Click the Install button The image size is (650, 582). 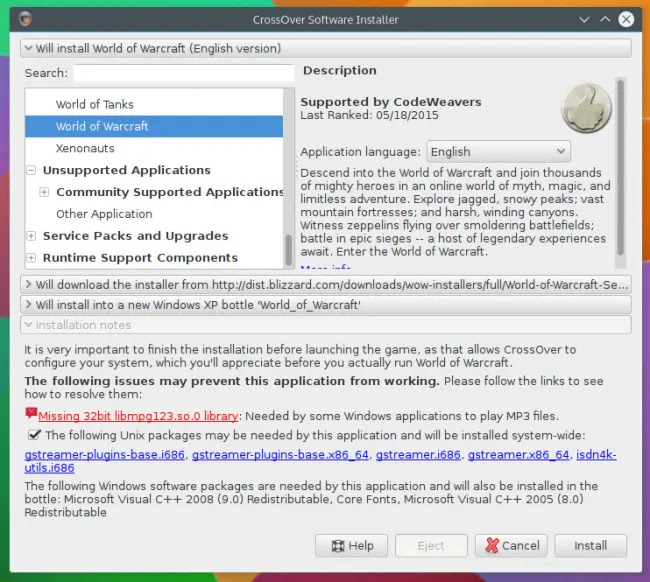[x=591, y=546]
